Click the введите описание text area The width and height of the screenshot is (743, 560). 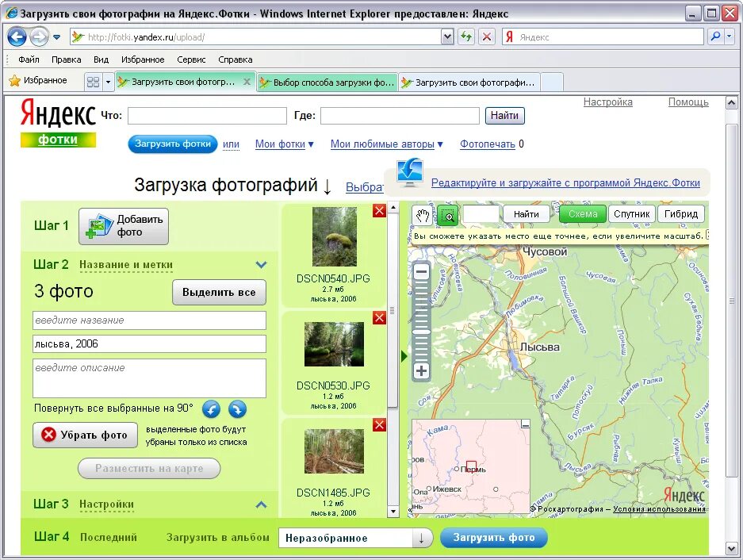[149, 378]
